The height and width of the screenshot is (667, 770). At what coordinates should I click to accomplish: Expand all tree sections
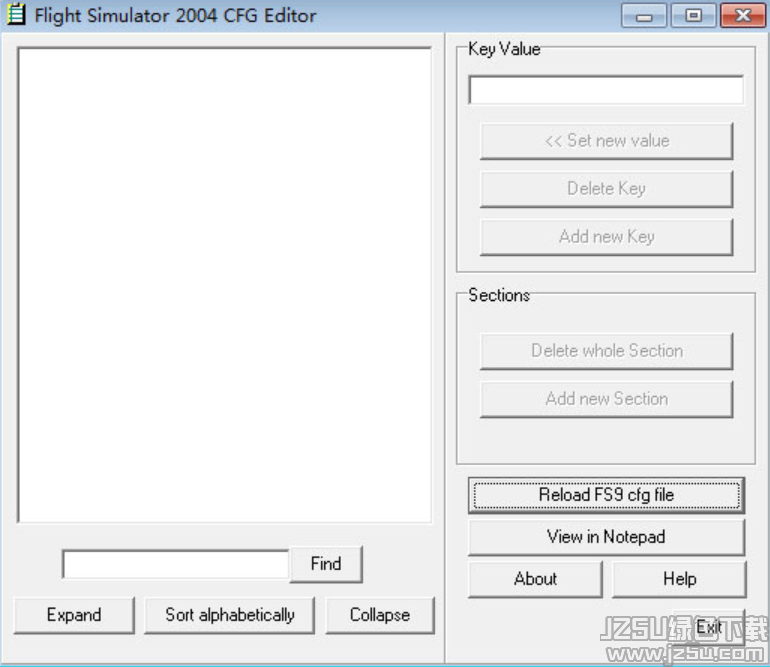point(74,615)
